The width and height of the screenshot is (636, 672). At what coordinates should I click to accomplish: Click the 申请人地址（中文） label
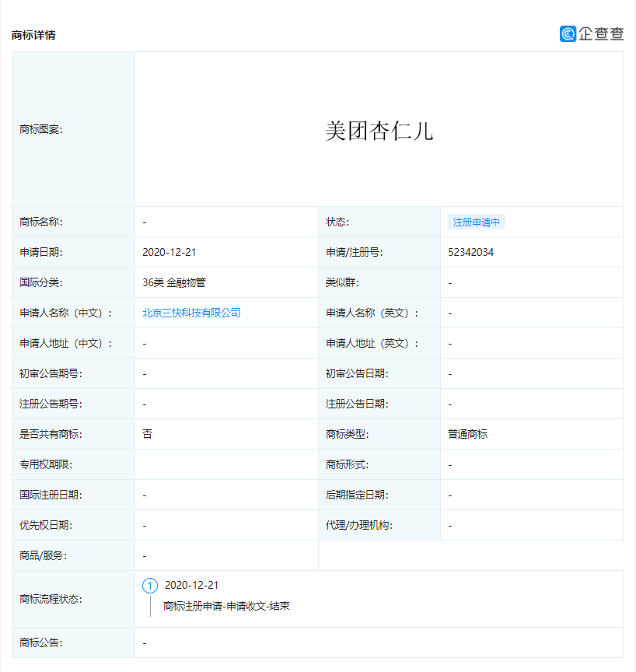tap(66, 343)
